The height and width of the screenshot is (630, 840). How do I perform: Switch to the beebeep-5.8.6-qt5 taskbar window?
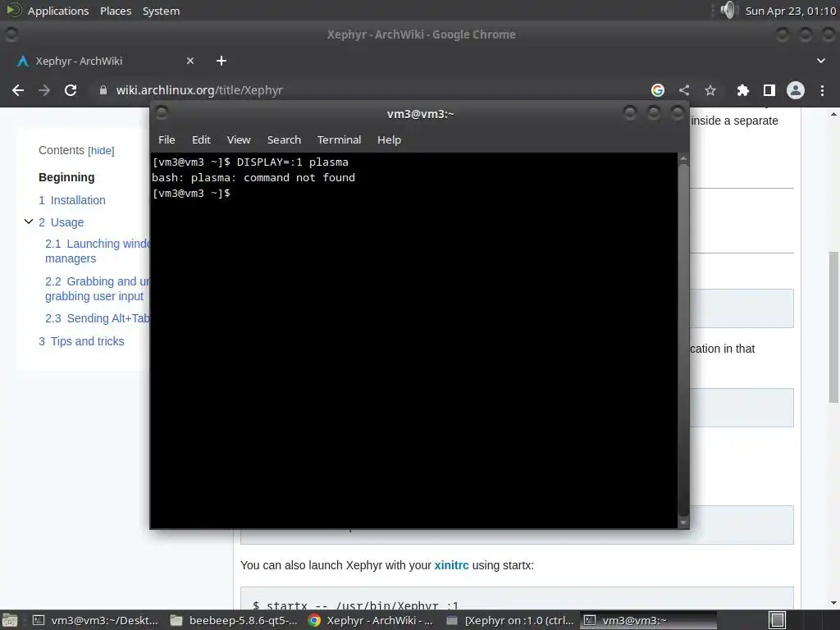pyautogui.click(x=234, y=620)
